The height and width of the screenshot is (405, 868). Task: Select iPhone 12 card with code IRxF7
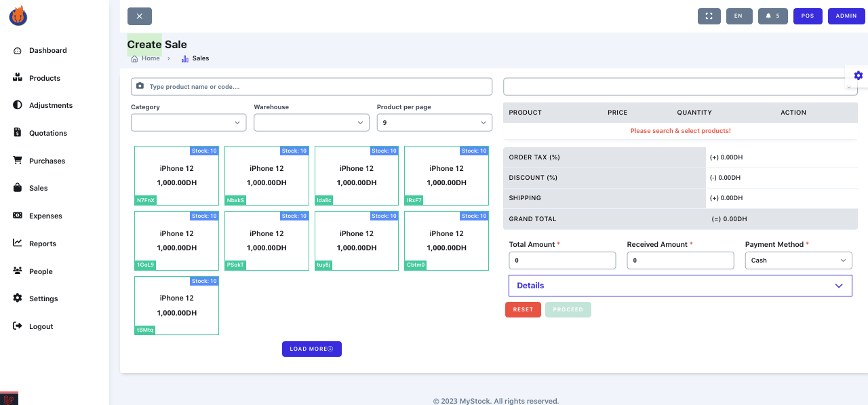446,176
